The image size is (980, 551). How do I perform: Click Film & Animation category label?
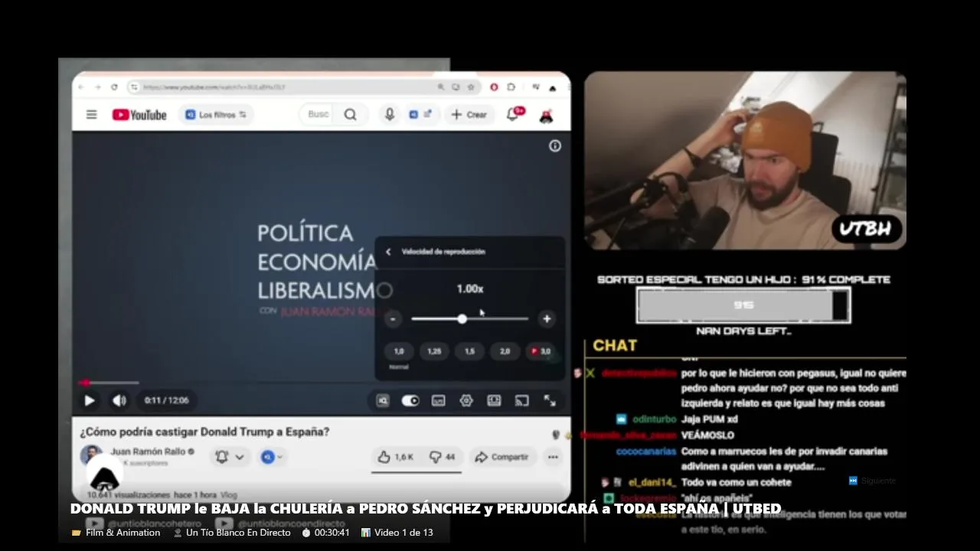pos(116,533)
